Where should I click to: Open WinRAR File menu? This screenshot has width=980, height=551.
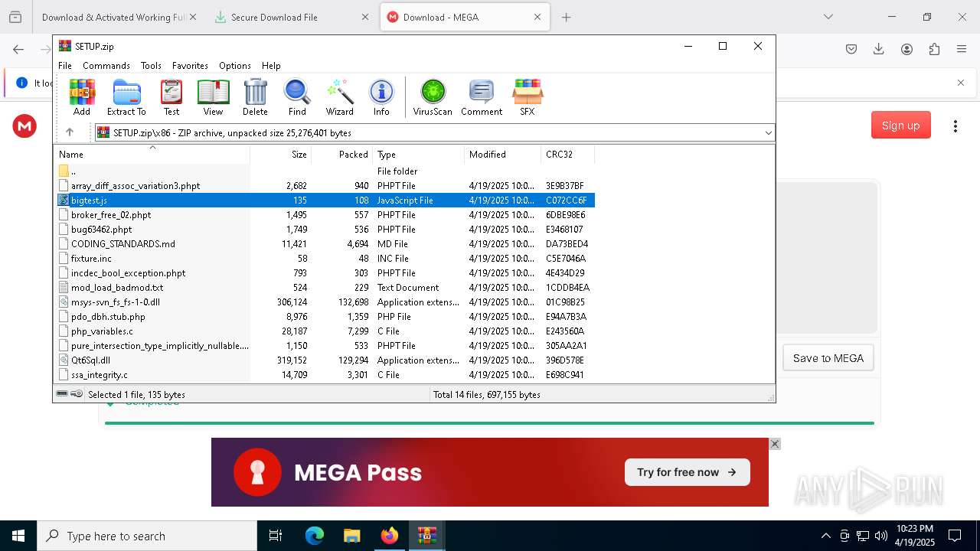click(x=65, y=66)
